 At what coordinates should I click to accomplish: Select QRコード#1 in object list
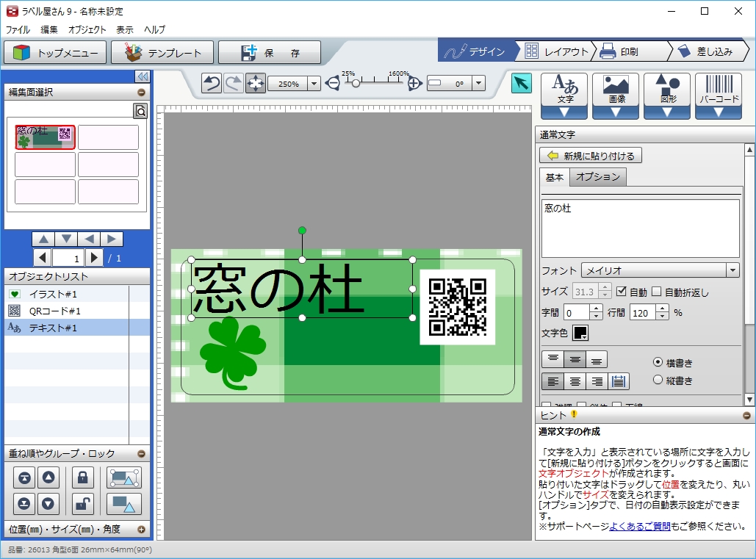(x=67, y=311)
